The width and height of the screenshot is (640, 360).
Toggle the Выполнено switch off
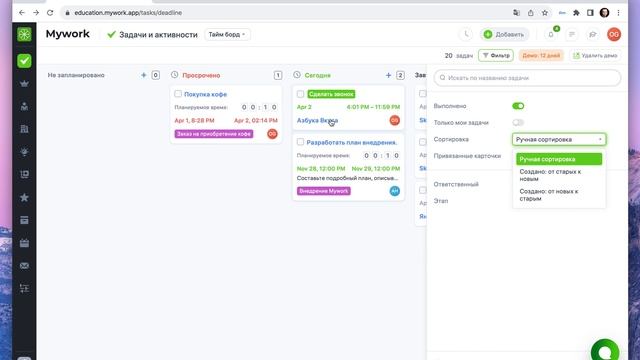[518, 106]
